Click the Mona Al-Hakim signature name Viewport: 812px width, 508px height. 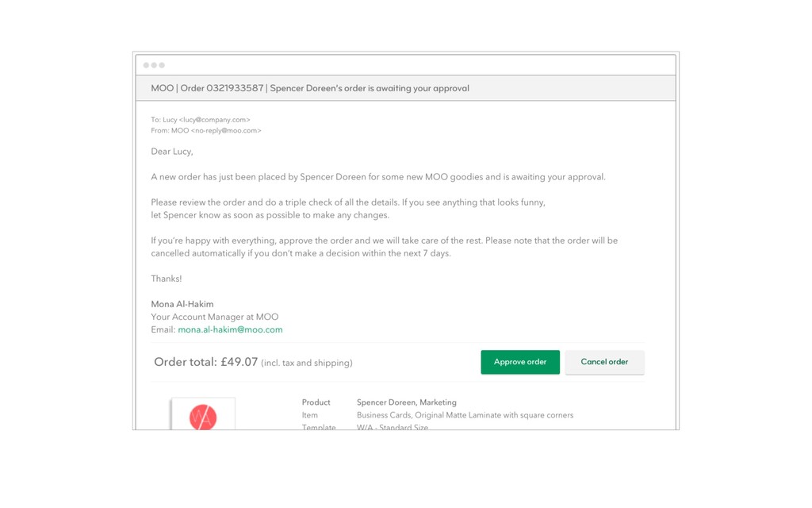coord(182,304)
